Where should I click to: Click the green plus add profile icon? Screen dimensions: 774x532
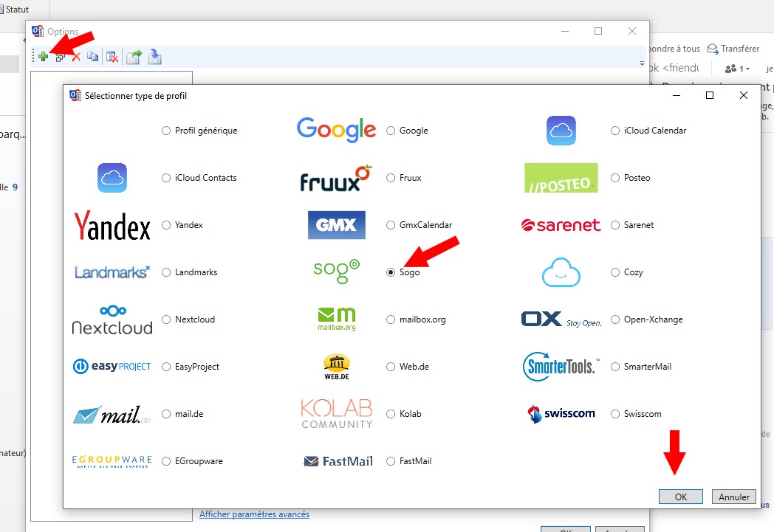44,57
